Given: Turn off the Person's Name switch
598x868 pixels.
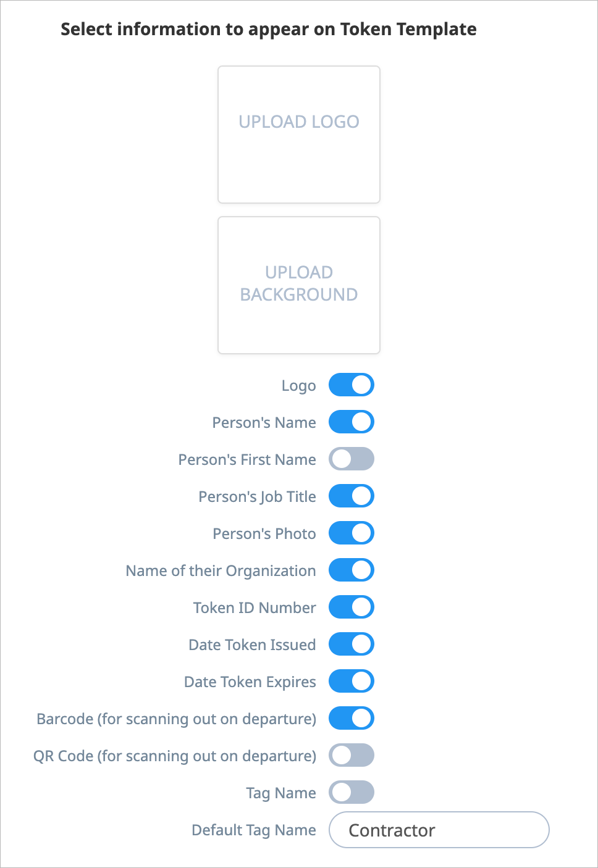Looking at the screenshot, I should coord(352,422).
